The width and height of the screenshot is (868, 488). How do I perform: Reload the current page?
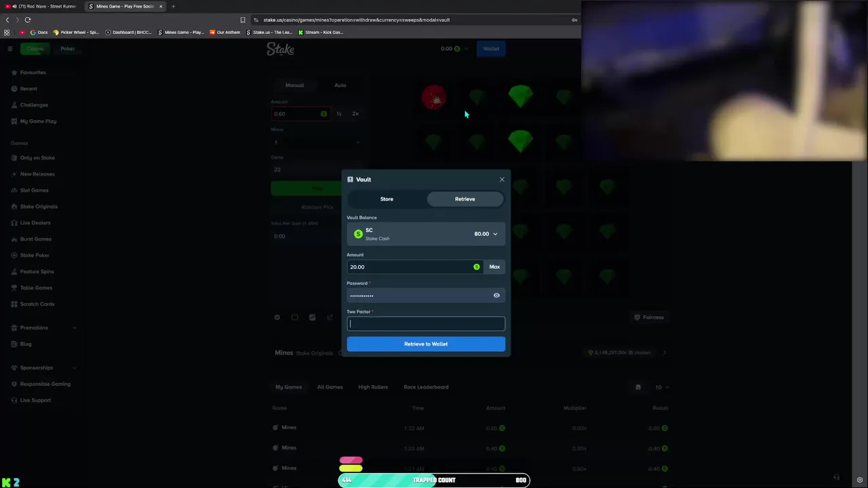coord(28,20)
